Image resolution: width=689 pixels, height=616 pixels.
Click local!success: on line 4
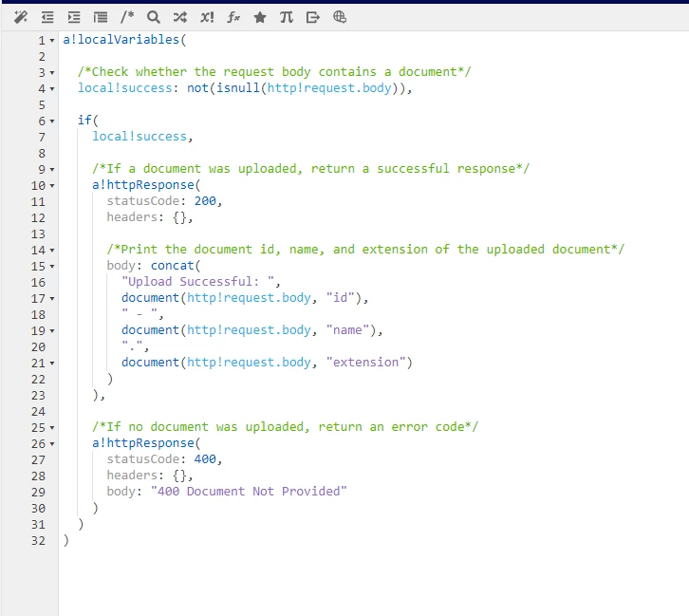tap(128, 88)
